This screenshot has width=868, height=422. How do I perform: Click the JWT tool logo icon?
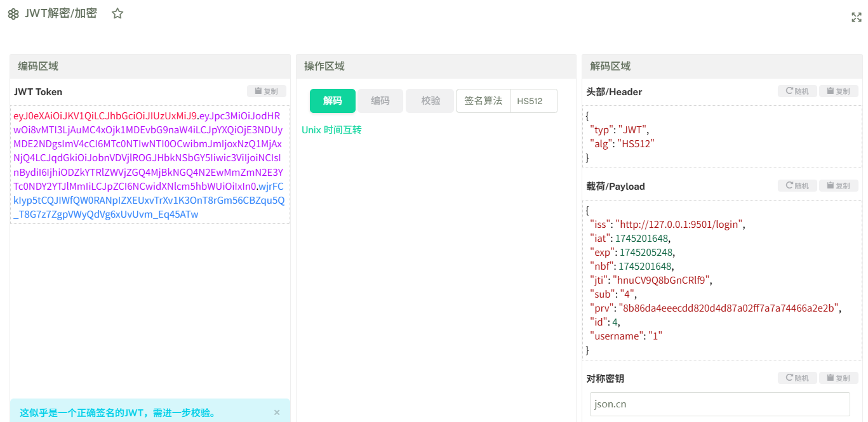click(x=13, y=14)
